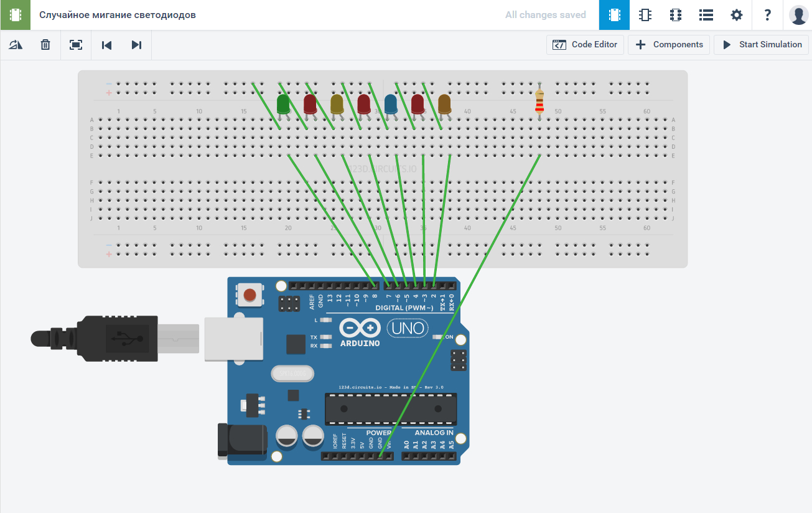The height and width of the screenshot is (513, 812).
Task: Edit the project title field
Action: click(118, 14)
